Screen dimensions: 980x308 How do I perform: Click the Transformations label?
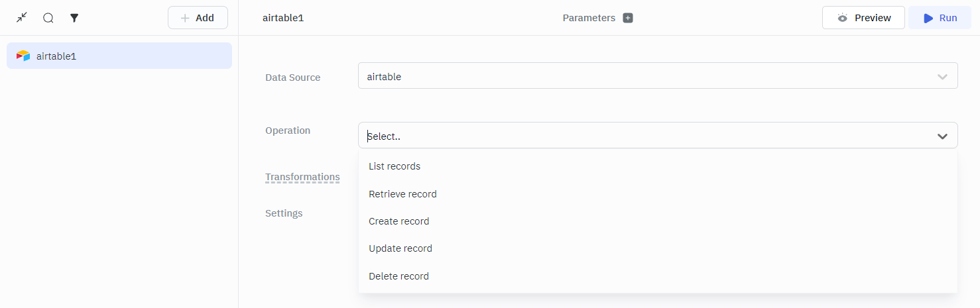click(302, 177)
